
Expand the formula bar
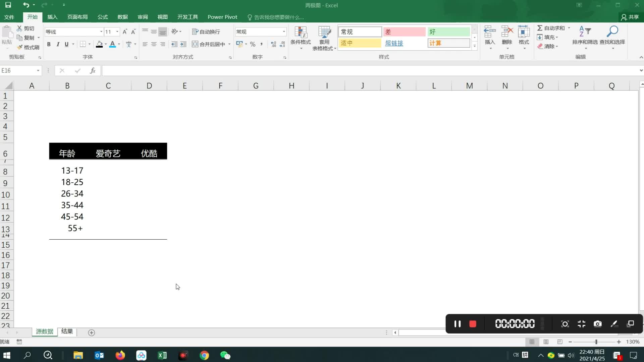pyautogui.click(x=641, y=70)
